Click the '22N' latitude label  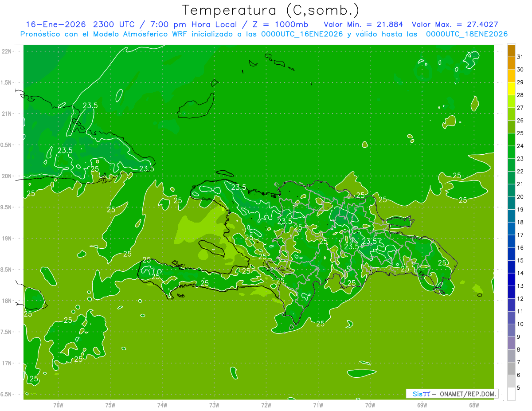coord(8,51)
